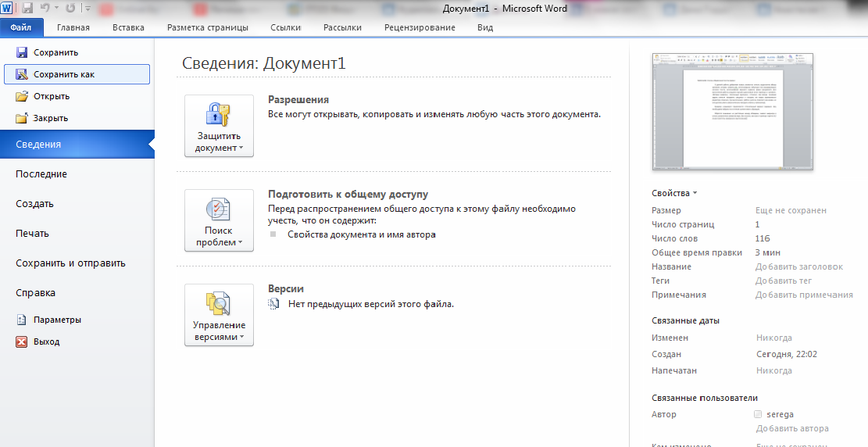This screenshot has height=447, width=868.
Task: Open the Undo history dropdown arrow
Action: point(56,9)
